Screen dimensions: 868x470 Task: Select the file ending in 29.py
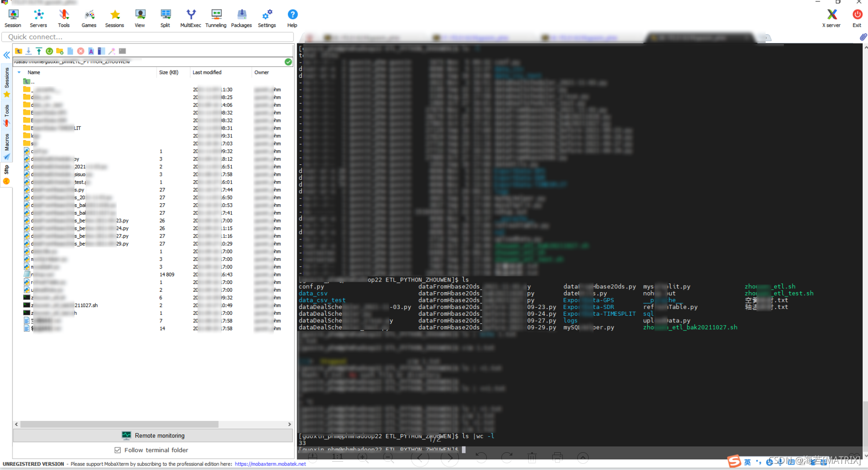(76, 244)
